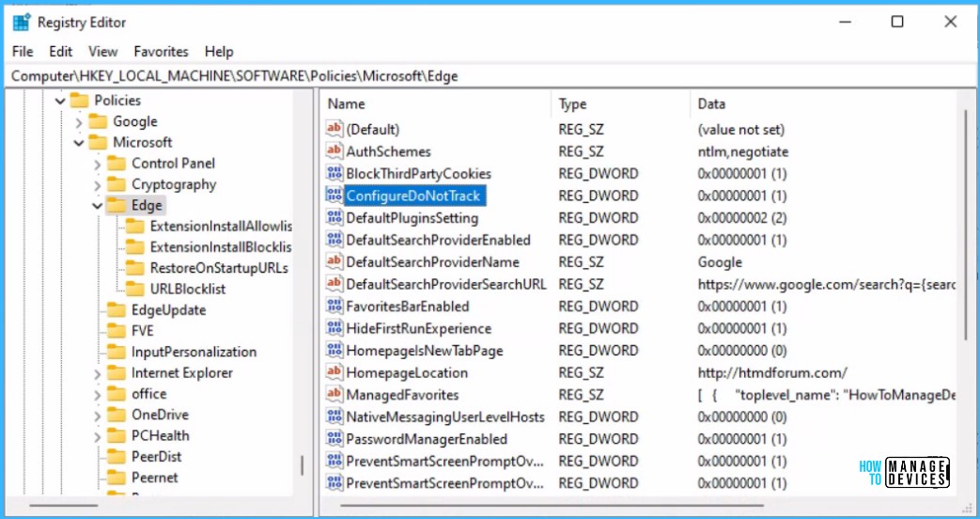
Task: Click REG_SZ type of ManagedFavorites row
Action: pyautogui.click(x=582, y=395)
